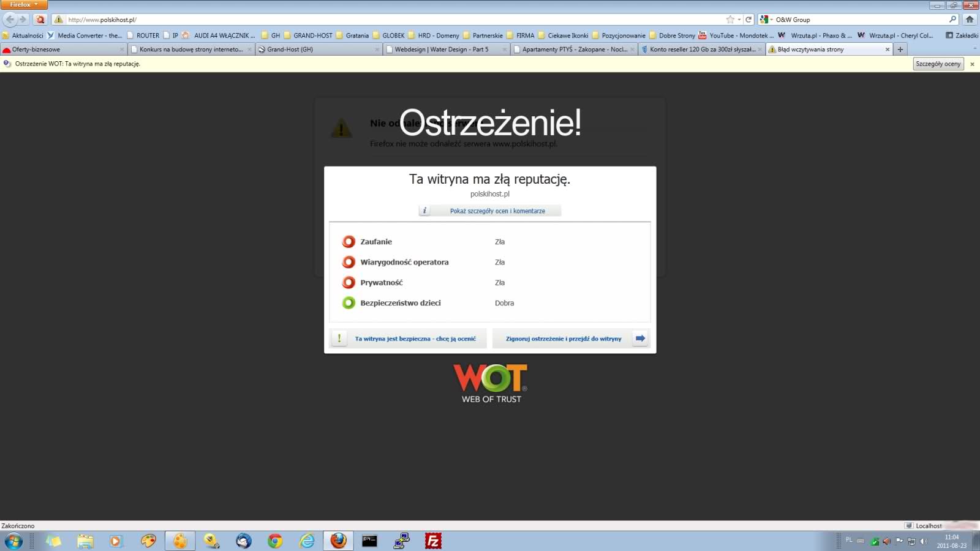Open the YouTube - Mondotek bookmark
980x551 pixels.
click(736, 36)
